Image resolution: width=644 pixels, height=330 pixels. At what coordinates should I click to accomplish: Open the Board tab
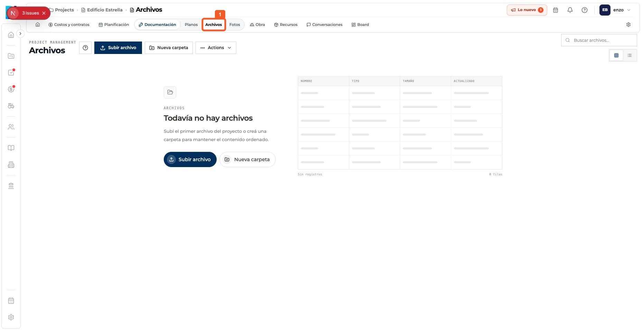(360, 25)
